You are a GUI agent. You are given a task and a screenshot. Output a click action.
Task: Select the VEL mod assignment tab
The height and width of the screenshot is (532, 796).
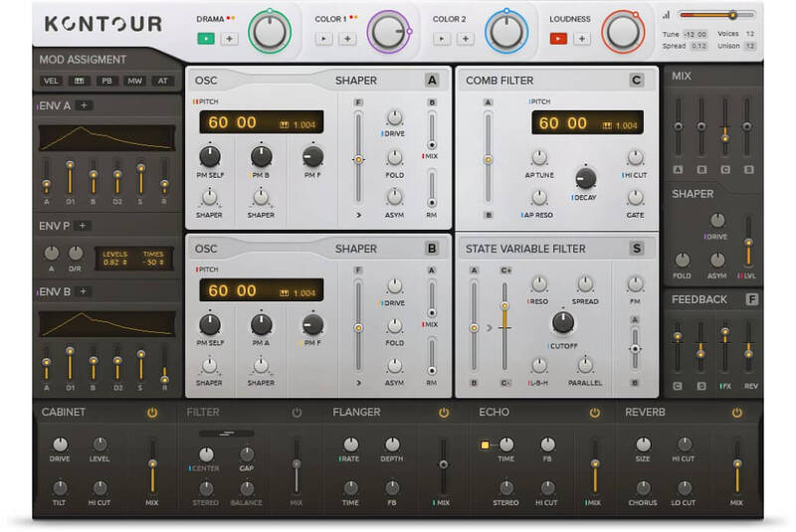(51, 81)
